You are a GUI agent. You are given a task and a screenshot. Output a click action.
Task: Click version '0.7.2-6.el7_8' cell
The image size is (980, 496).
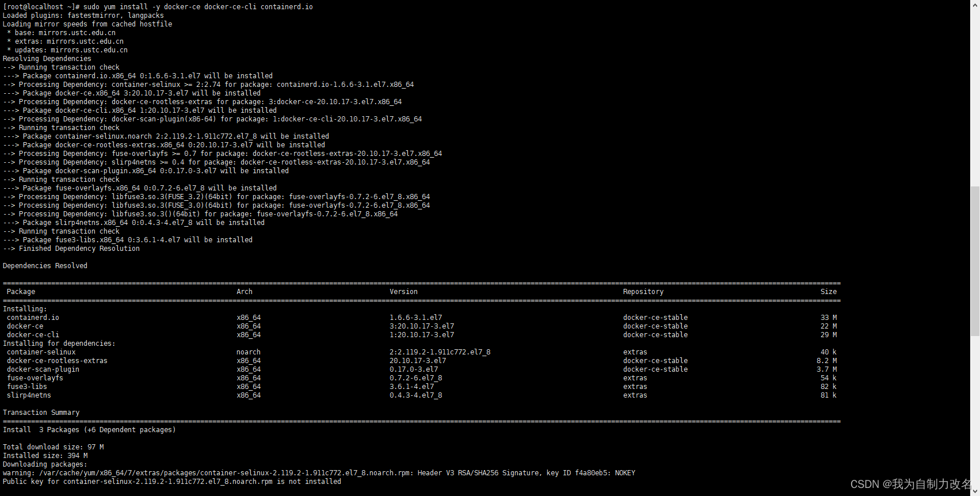[x=416, y=378]
